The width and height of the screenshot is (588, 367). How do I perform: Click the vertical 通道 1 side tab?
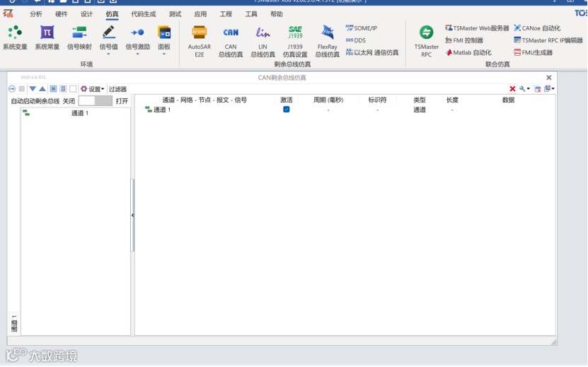click(14, 324)
